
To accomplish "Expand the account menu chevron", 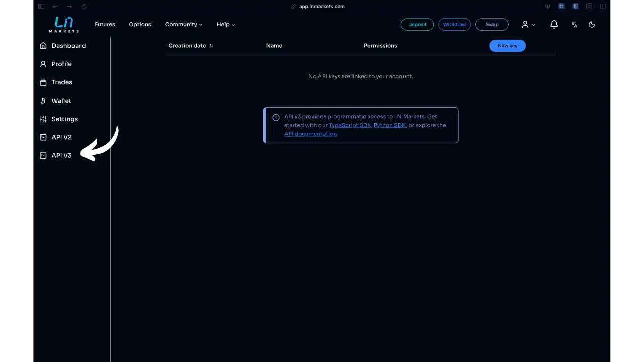I will click(533, 24).
